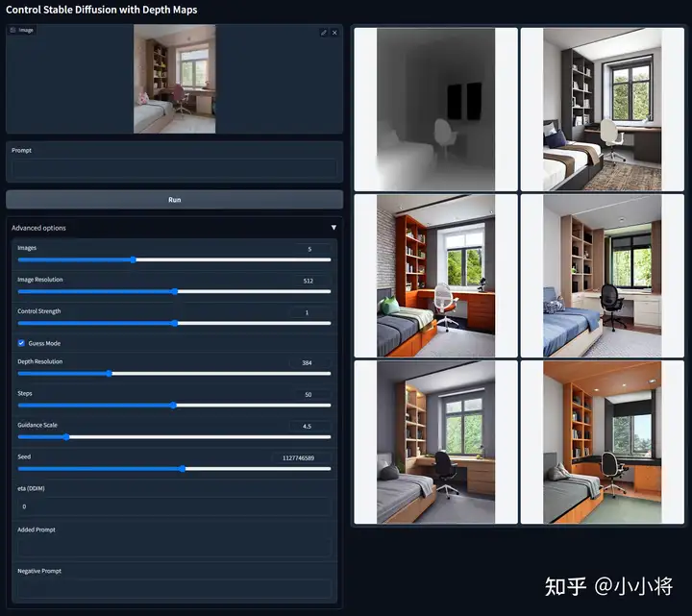Collapse the Advanced options arrow
The height and width of the screenshot is (616, 692).
coord(334,228)
